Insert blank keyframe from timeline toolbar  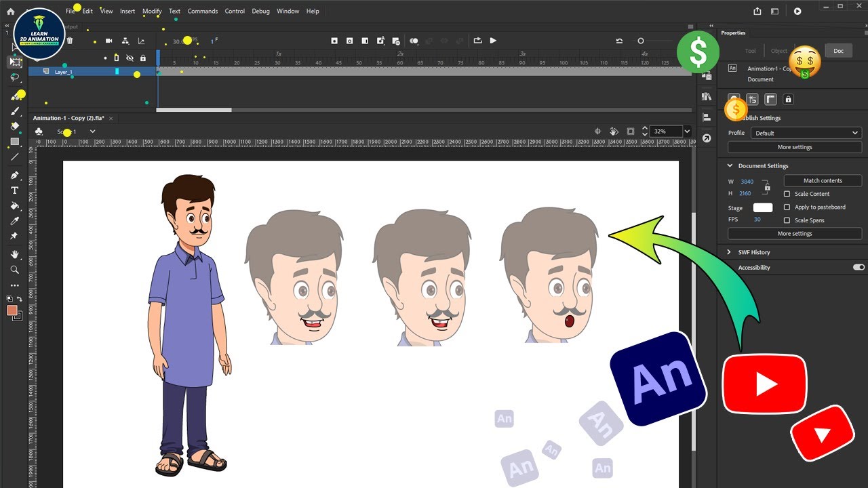tap(350, 41)
